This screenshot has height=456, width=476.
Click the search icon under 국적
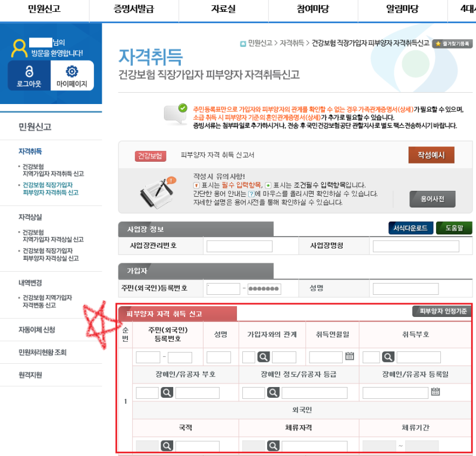tap(167, 444)
